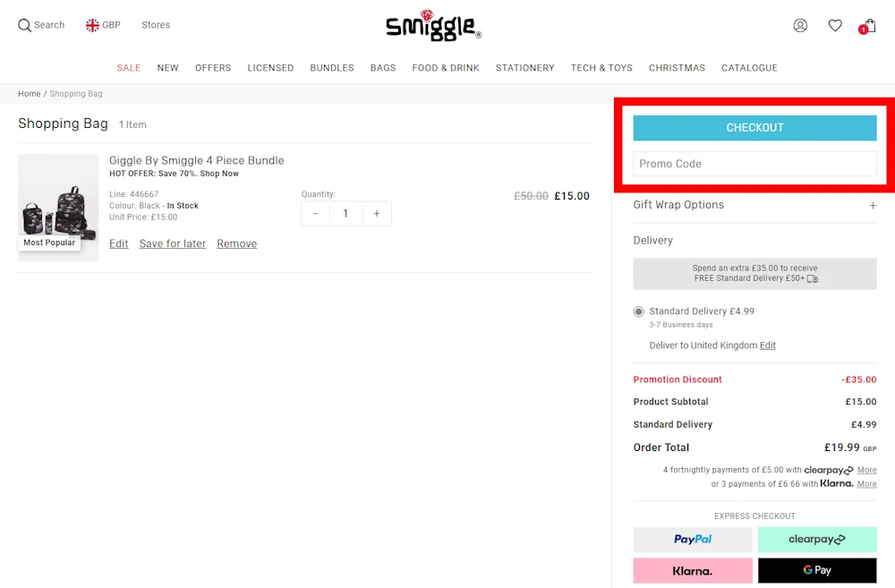Click the quantity value field
Image resolution: width=895 pixels, height=588 pixels.
(x=345, y=214)
